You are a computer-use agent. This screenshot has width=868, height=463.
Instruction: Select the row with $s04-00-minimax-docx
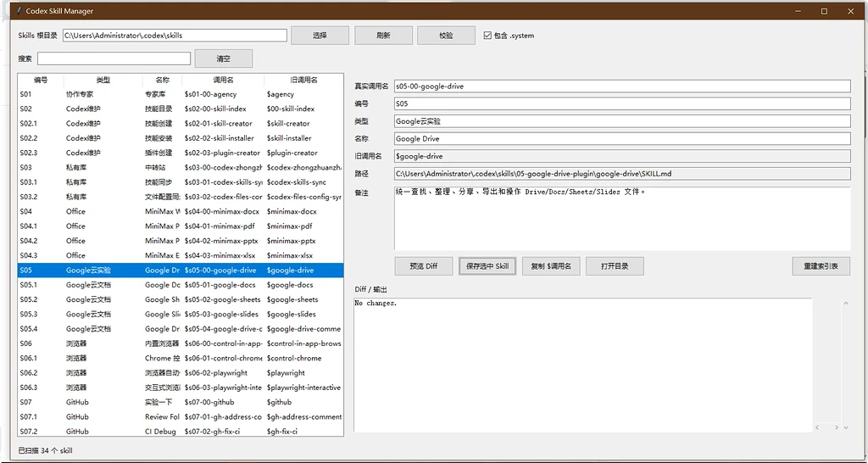[181, 211]
